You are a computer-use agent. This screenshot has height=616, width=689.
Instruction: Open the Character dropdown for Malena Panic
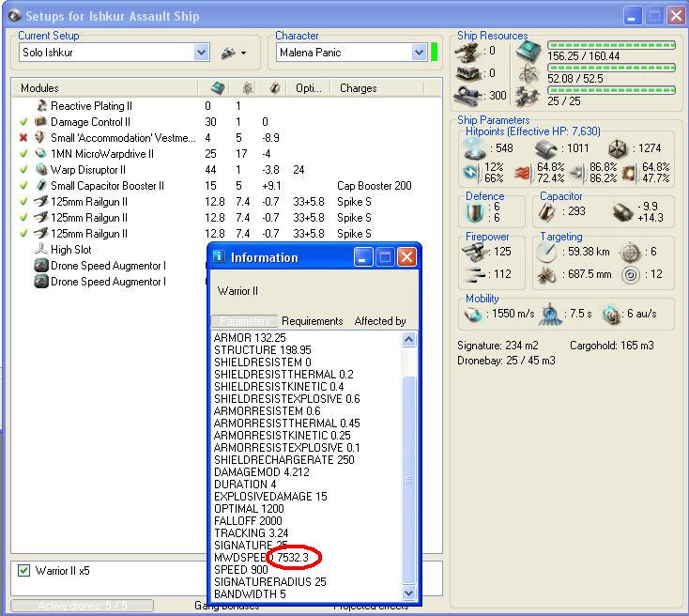[419, 53]
